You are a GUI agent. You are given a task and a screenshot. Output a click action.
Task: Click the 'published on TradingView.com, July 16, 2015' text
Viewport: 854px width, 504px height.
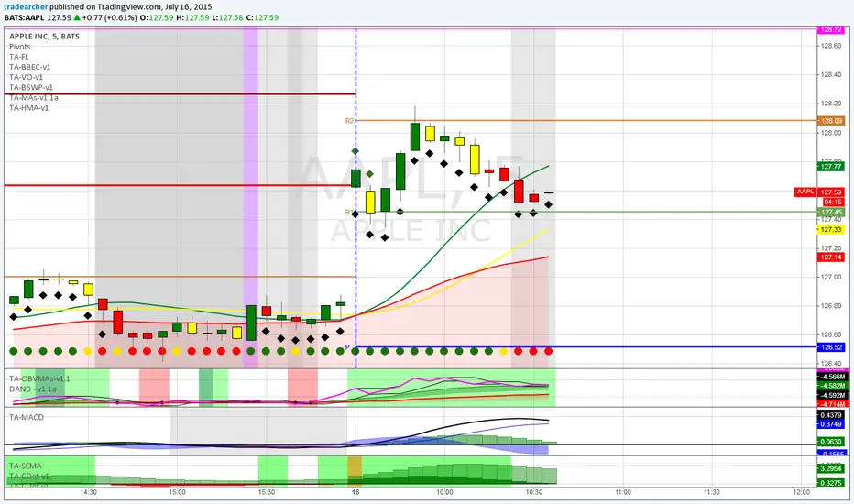pos(131,7)
